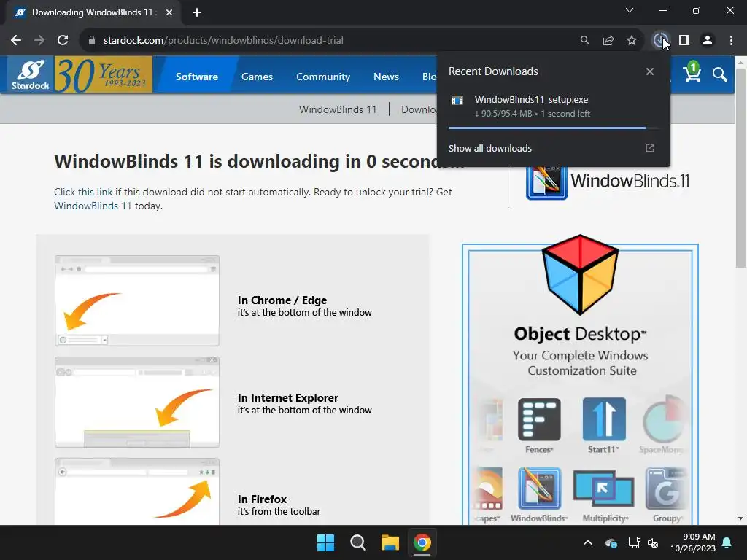
Task: Show hidden system tray icons
Action: pyautogui.click(x=588, y=542)
